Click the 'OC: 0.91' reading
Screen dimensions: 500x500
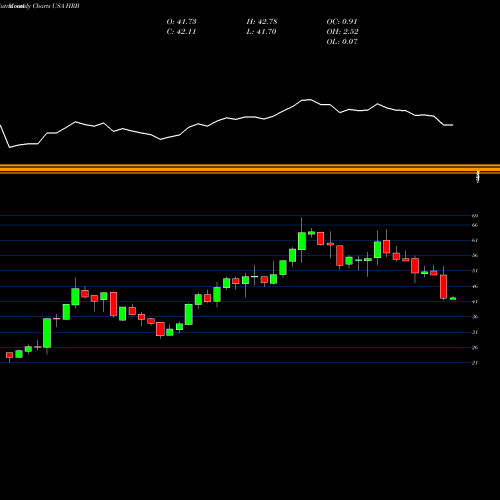click(x=342, y=22)
